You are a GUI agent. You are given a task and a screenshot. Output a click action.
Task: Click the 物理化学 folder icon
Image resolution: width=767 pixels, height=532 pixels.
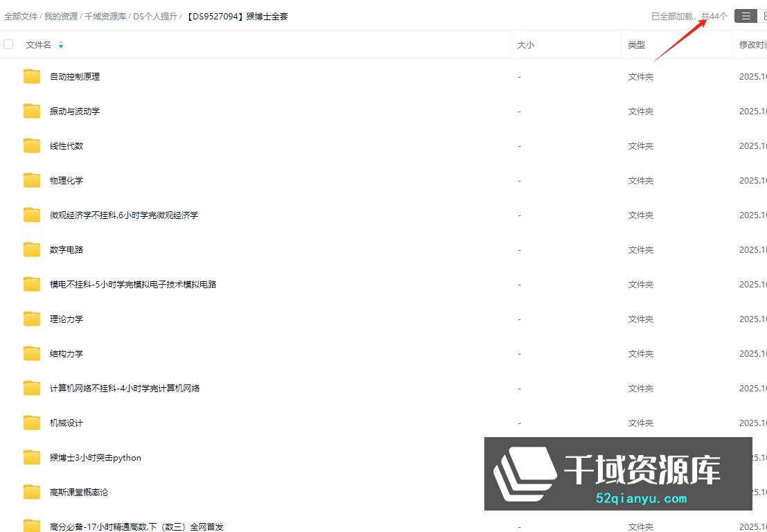32,180
